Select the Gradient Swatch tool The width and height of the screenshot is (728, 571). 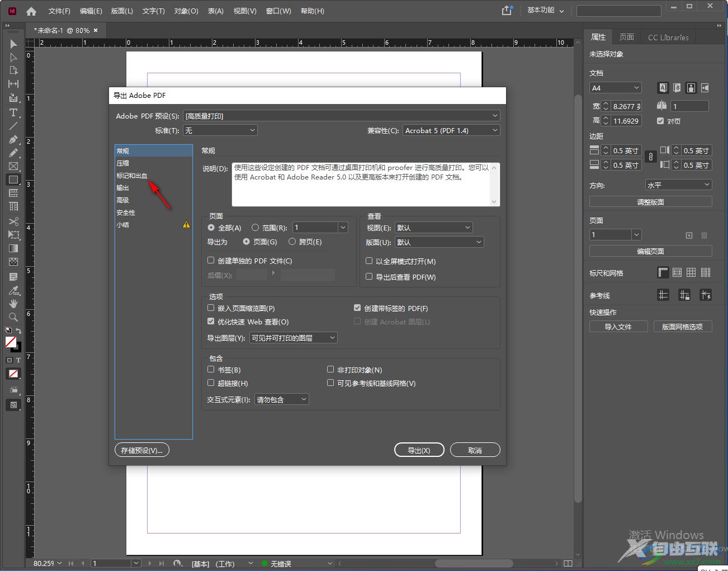point(13,248)
